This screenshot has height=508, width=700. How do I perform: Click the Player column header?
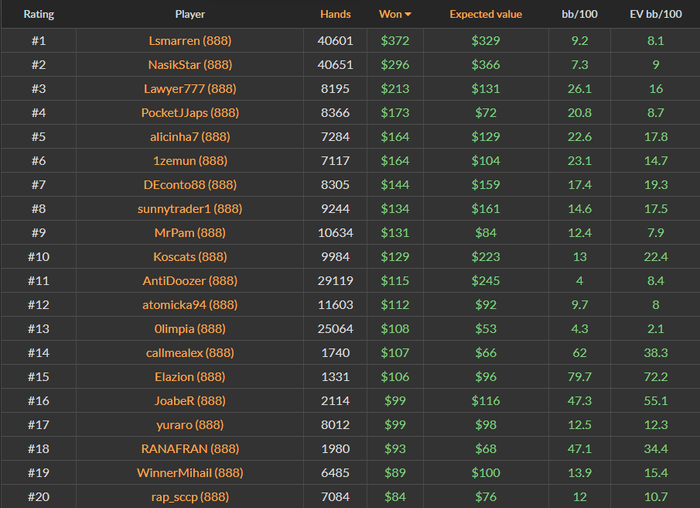click(190, 15)
